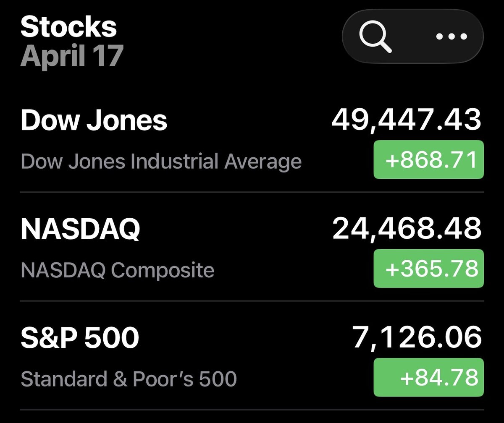Image resolution: width=504 pixels, height=423 pixels.
Task: Click the NASDAQ Composite subtitle
Action: (x=118, y=270)
